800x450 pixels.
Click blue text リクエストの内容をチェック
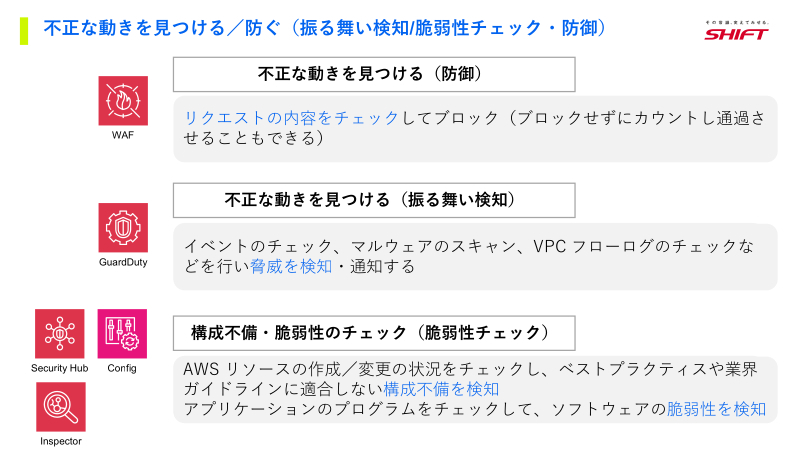(291, 118)
